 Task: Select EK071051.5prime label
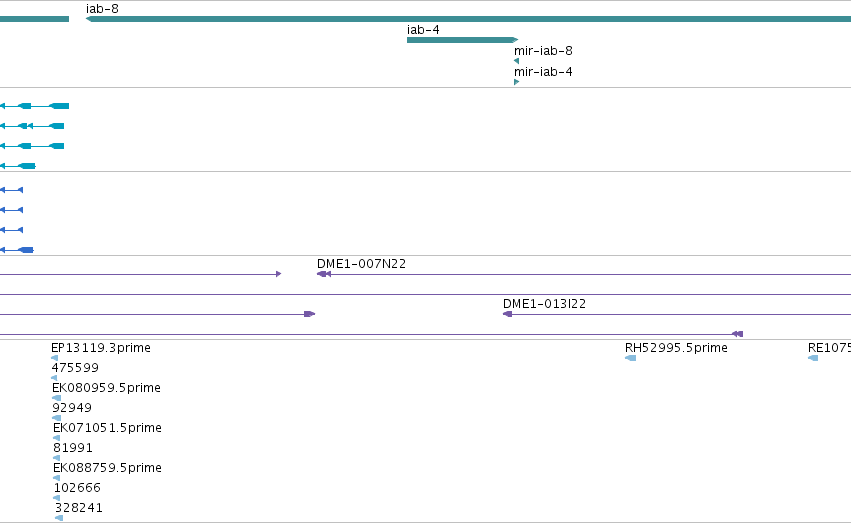click(107, 428)
